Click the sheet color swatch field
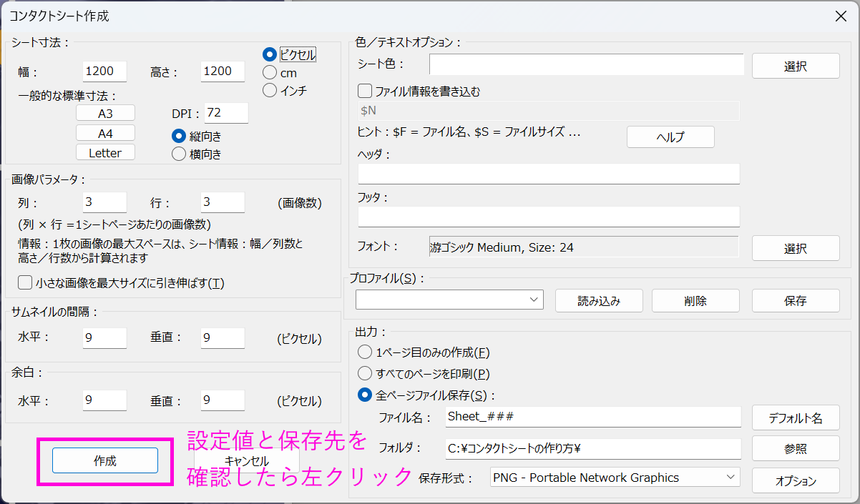860x504 pixels. 586,64
